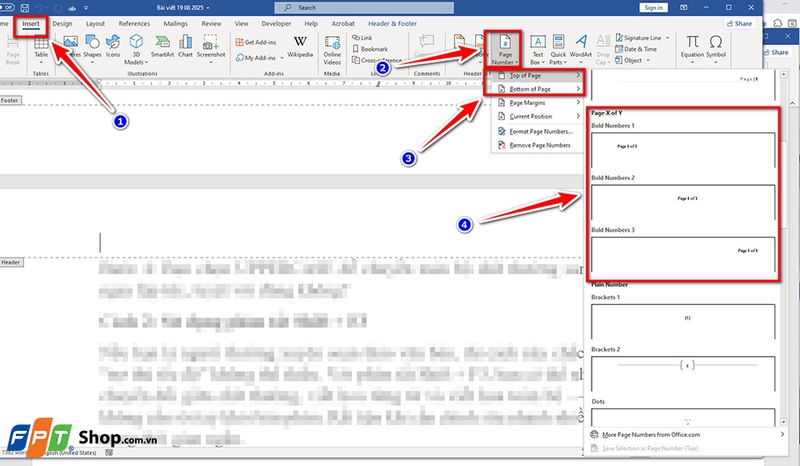Open the Shapes gallery
Screen dimensions: 800x466
[x=93, y=48]
